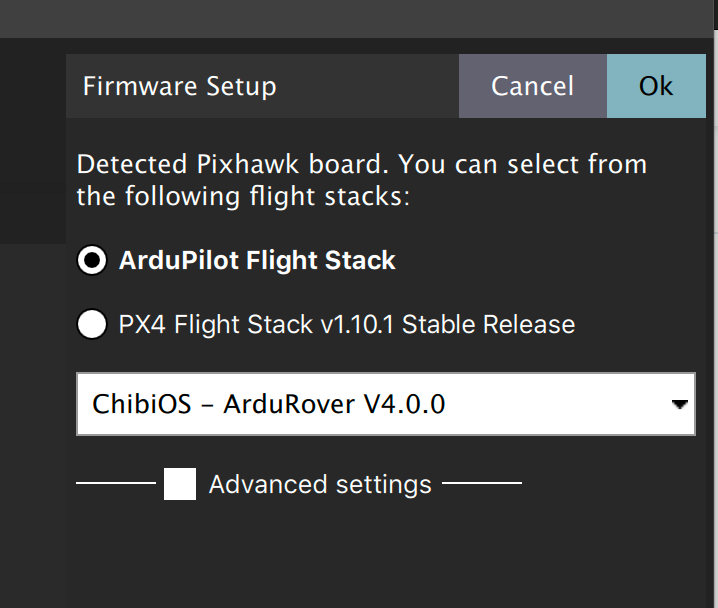Choose the PX4 Flight Stack radio option
718x608 pixels.
92,324
